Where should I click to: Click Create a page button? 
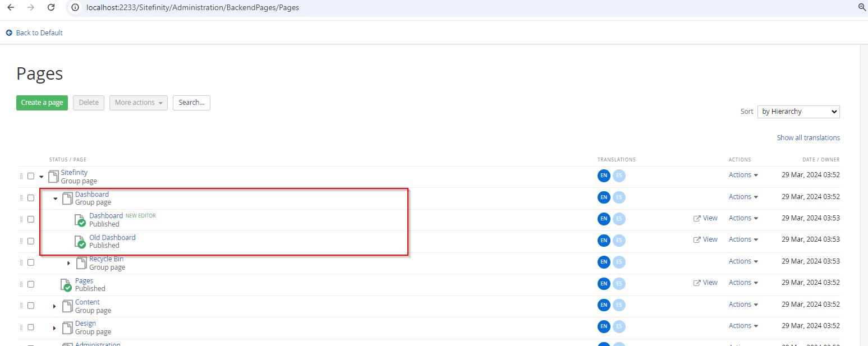click(42, 103)
